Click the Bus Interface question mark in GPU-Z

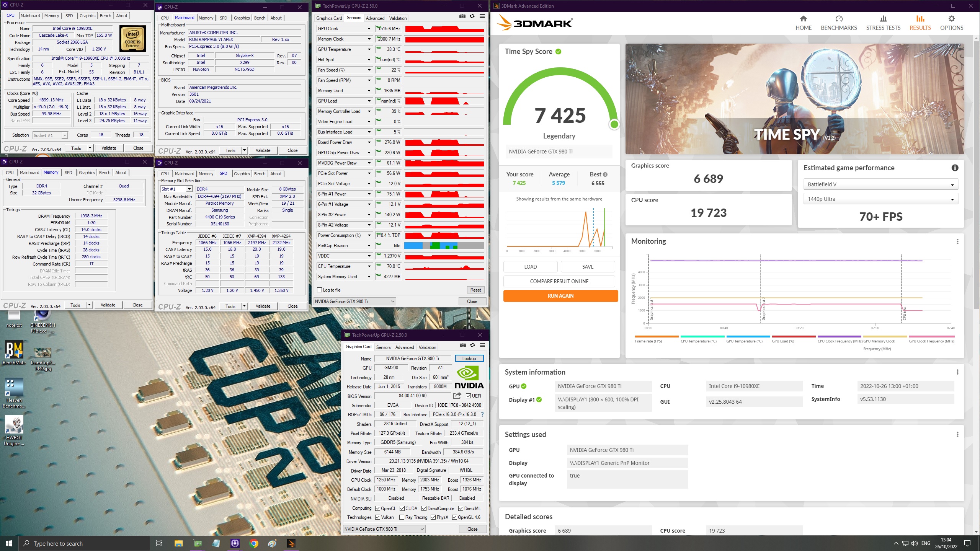point(482,414)
